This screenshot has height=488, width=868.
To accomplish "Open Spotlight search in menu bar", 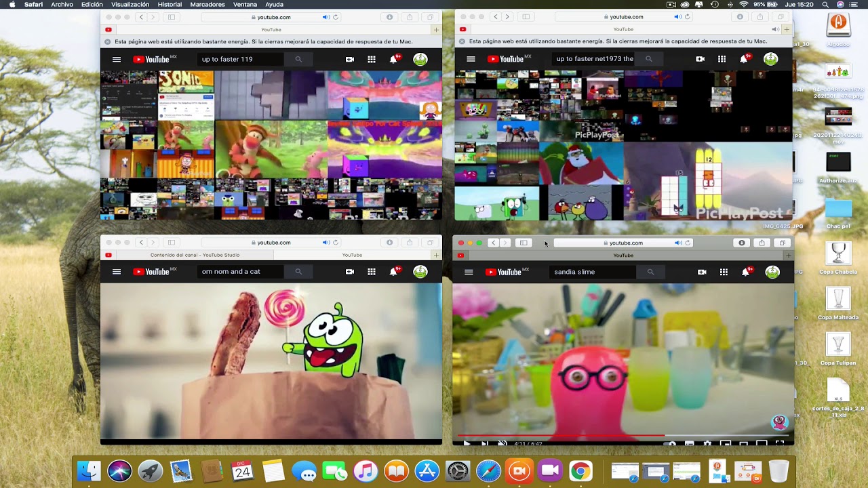I will pyautogui.click(x=825, y=5).
